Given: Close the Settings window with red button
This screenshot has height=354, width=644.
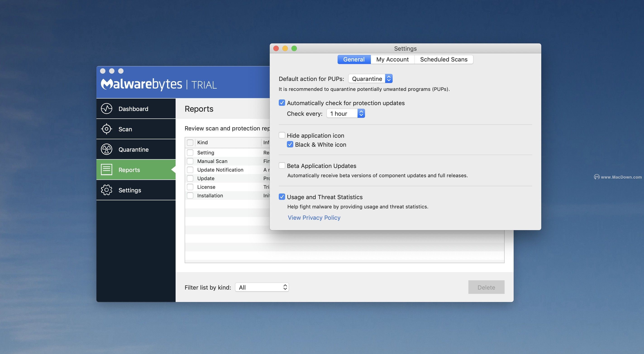Looking at the screenshot, I should pyautogui.click(x=276, y=48).
